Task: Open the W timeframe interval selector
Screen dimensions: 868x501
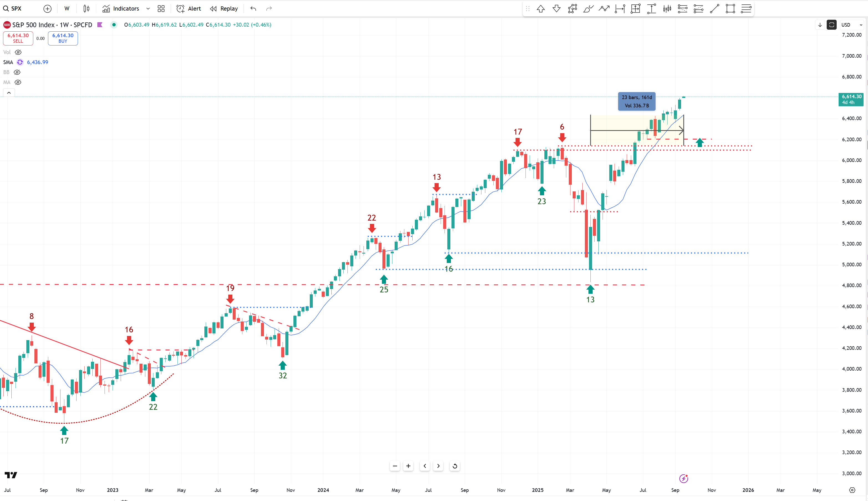Action: pos(67,9)
